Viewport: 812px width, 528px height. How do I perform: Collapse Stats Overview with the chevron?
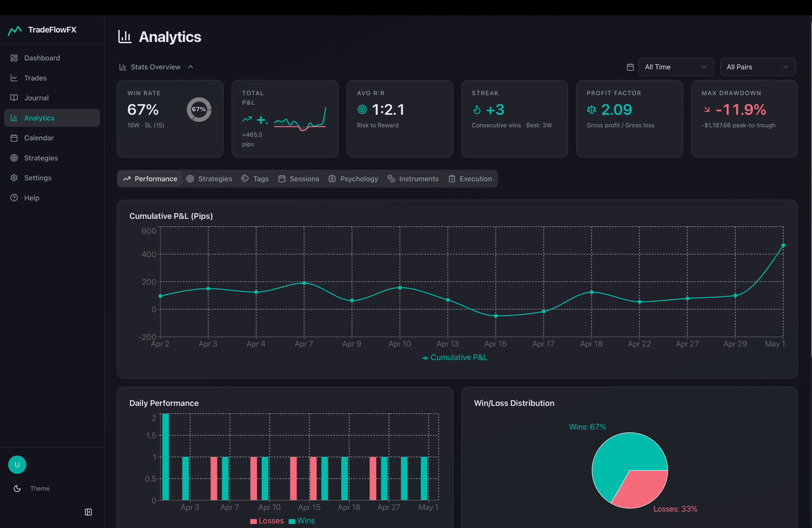(190, 67)
